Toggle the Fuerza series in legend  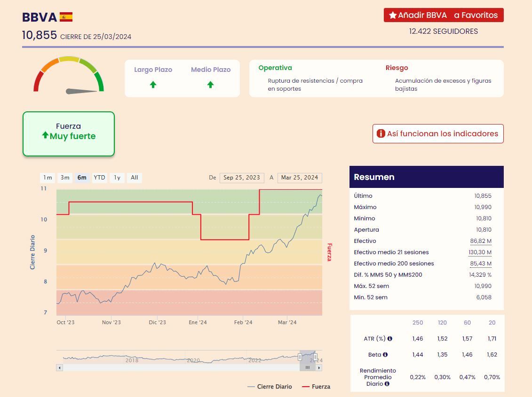point(316,387)
